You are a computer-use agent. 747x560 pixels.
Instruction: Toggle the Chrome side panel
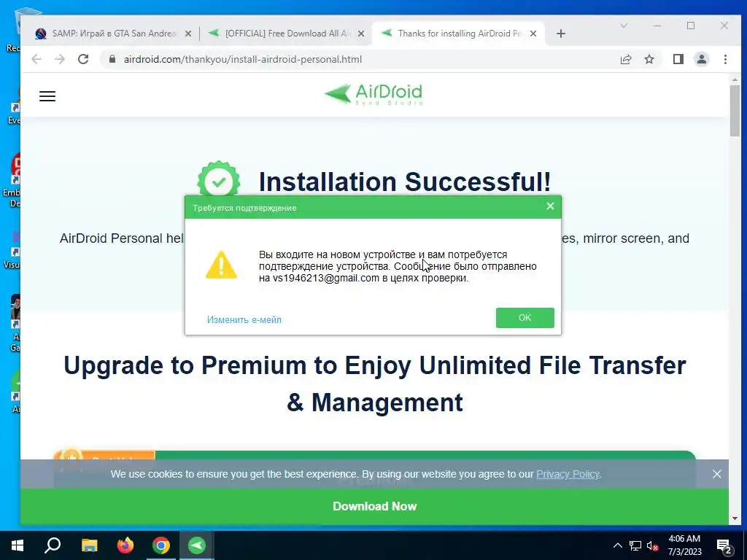click(x=678, y=59)
